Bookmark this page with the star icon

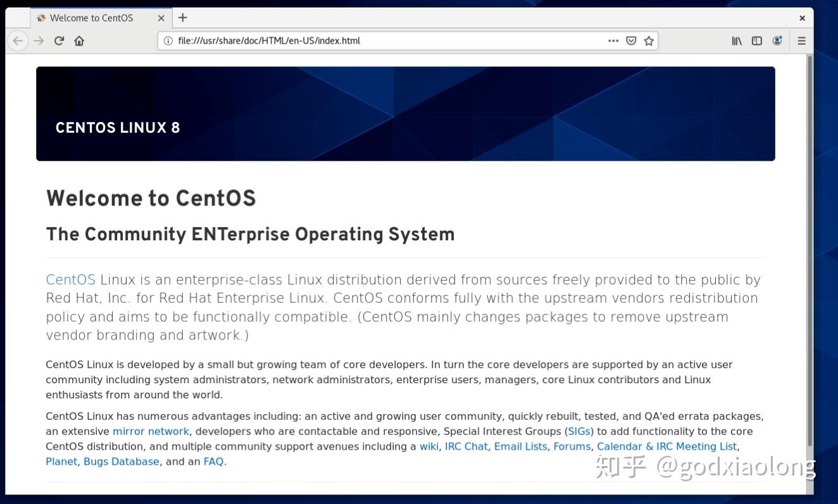649,40
